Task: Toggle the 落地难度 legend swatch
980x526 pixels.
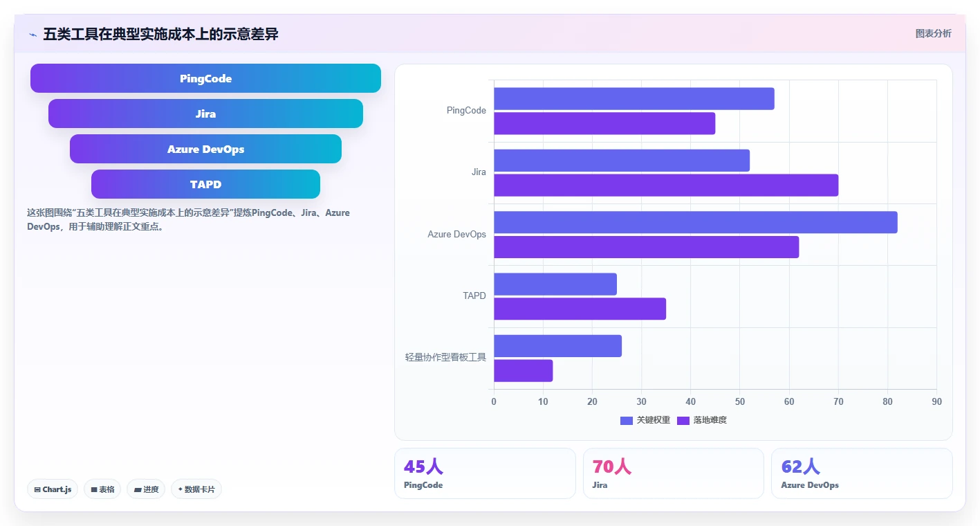Action: point(683,420)
